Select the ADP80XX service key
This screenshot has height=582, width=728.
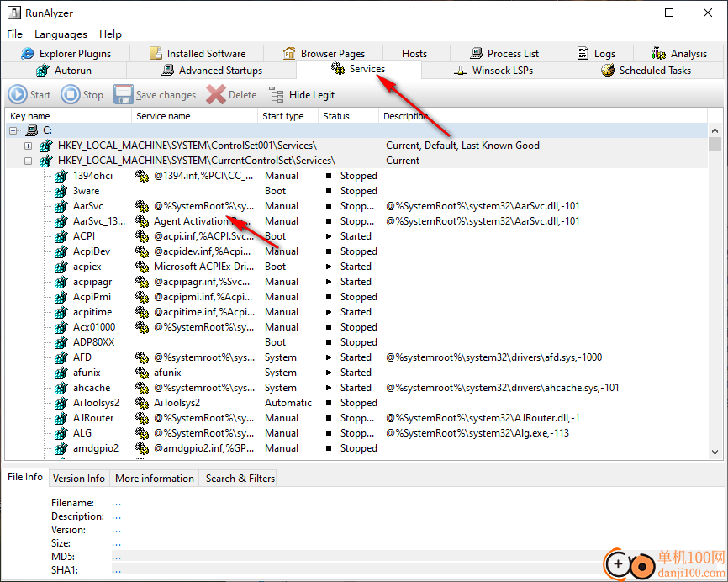click(x=93, y=342)
